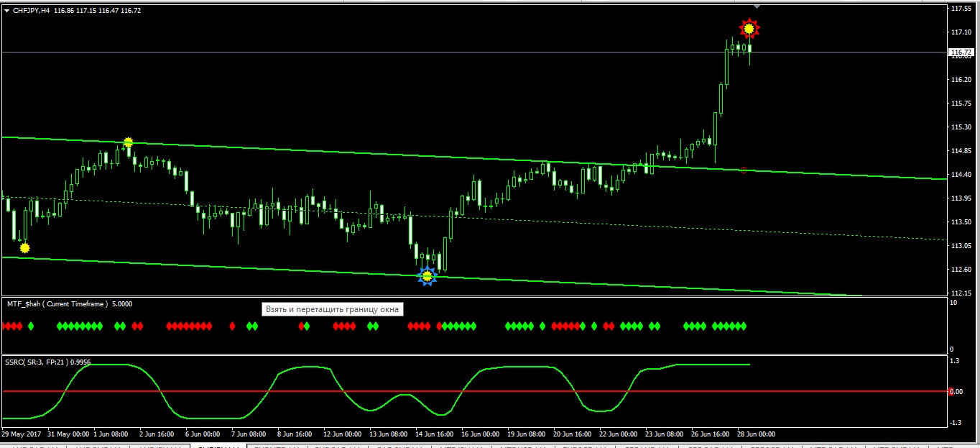Click the 16 Jun 00:00 date label
Image resolution: width=980 pixels, height=448 pixels.
point(480,434)
